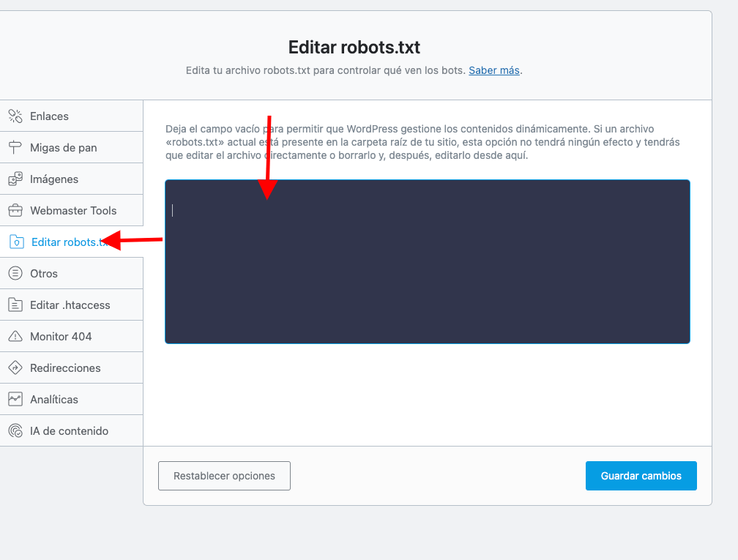Go to the Imágenes tab
This screenshot has width=738, height=560.
(71, 179)
